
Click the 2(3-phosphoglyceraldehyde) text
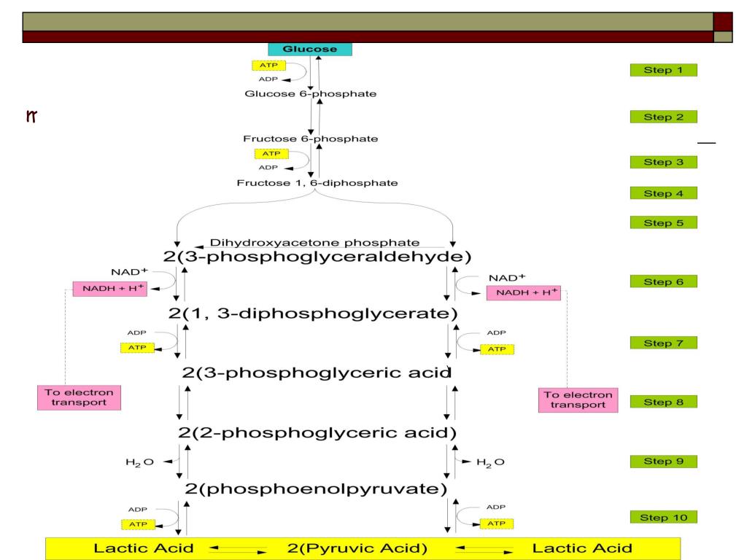click(317, 257)
